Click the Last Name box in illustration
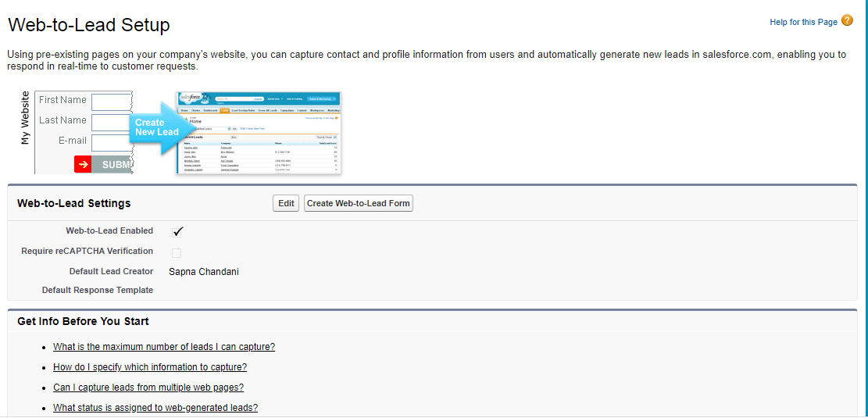868x418 pixels. point(110,122)
